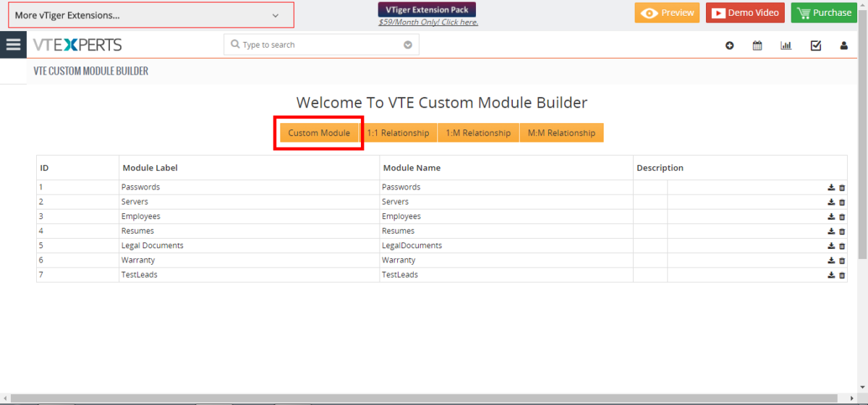Select the Servers module label cell
The image size is (868, 405).
pos(249,202)
